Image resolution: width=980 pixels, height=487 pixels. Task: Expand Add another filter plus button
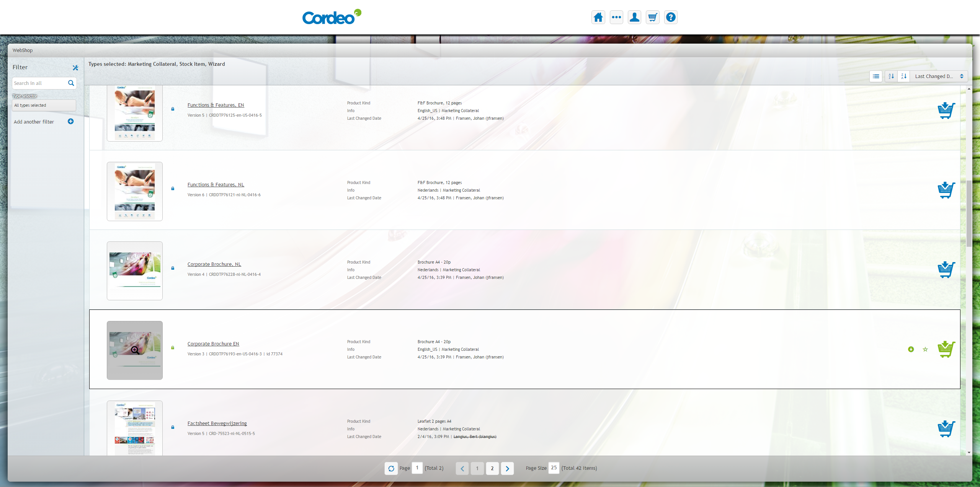[71, 121]
